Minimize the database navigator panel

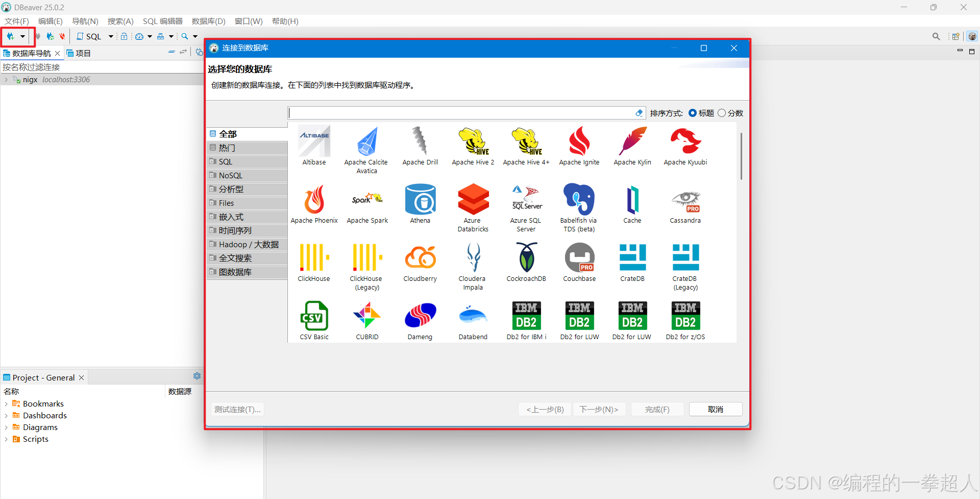[171, 52]
